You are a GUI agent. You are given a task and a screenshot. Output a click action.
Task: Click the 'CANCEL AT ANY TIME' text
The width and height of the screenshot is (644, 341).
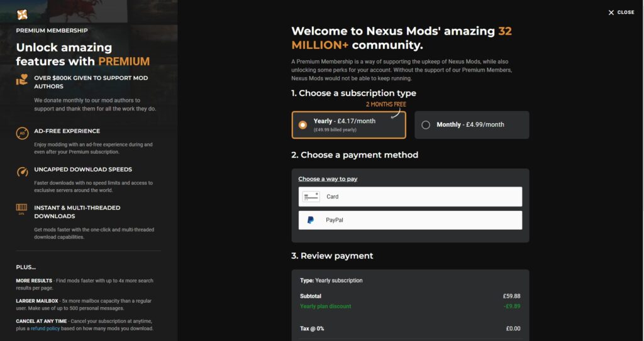[x=41, y=321]
